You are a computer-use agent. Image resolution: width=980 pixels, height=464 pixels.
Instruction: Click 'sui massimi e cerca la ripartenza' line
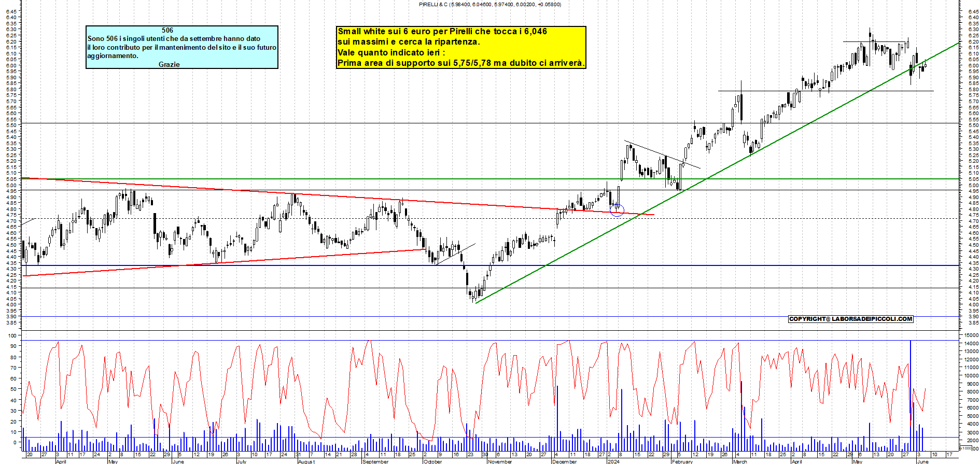pyautogui.click(x=409, y=42)
